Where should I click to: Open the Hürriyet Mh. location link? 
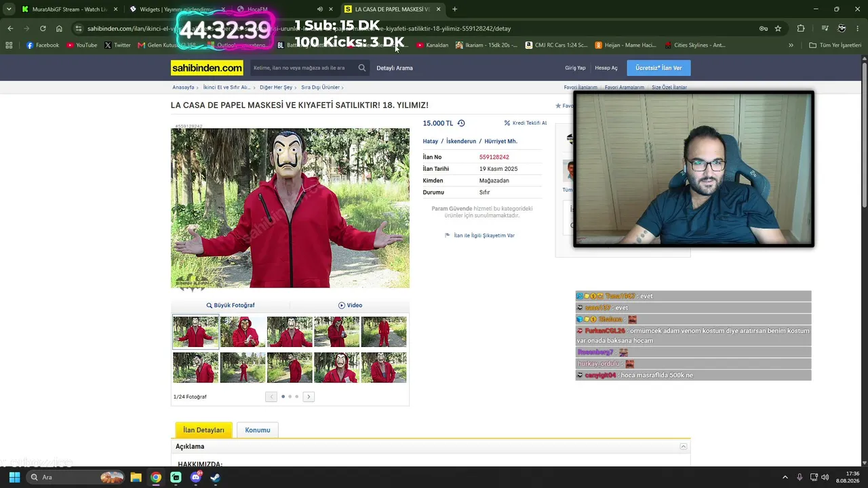(x=500, y=141)
